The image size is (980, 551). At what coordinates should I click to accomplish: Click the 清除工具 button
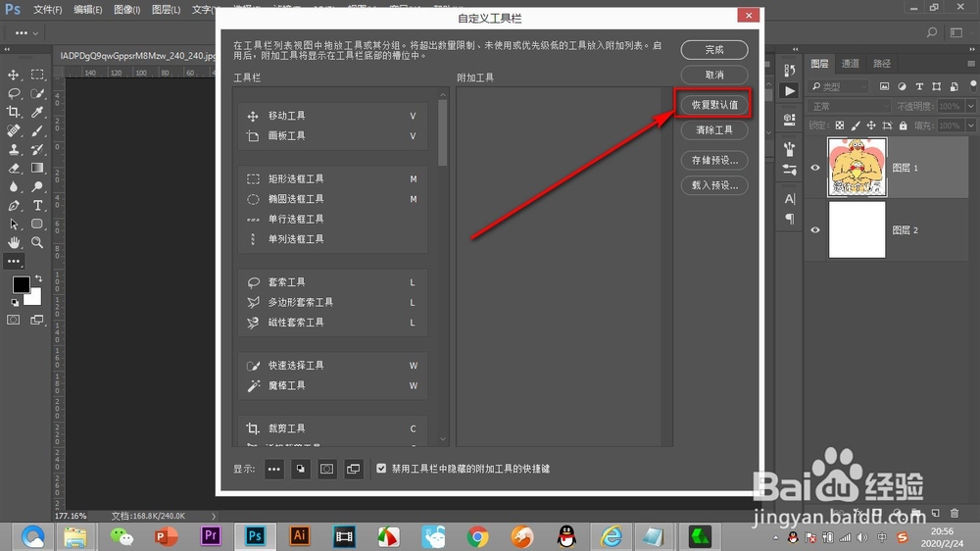point(714,129)
